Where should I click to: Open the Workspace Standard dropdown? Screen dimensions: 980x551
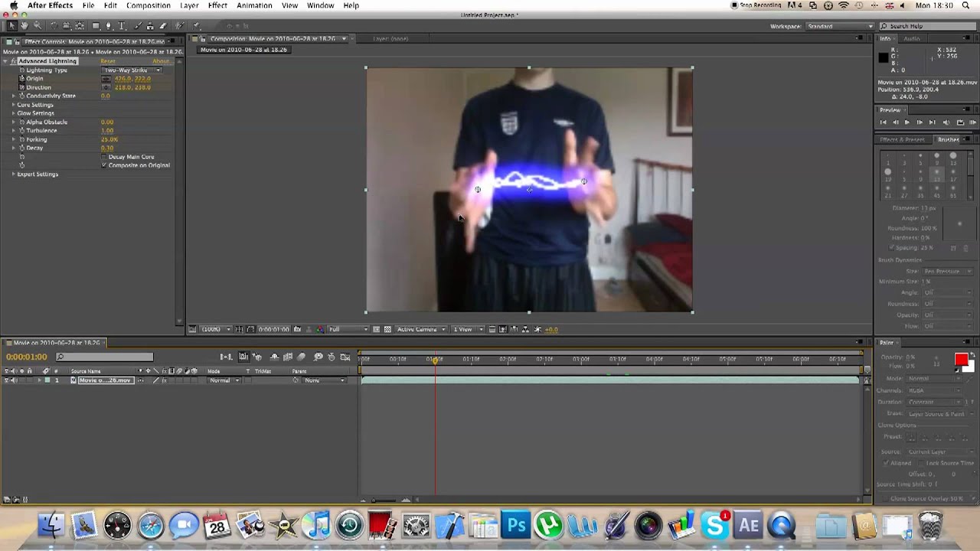(839, 26)
